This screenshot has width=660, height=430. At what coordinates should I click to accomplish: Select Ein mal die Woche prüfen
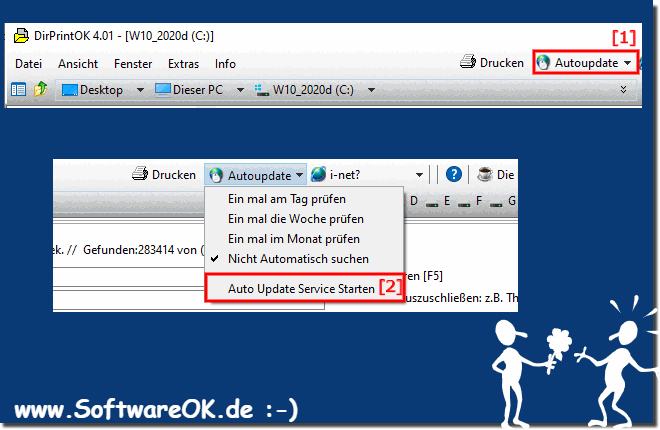pos(304,219)
